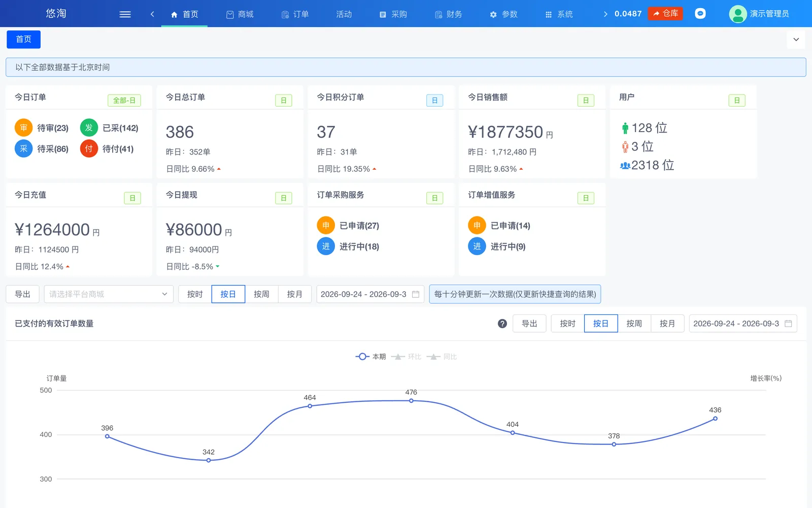The width and height of the screenshot is (812, 508).
Task: Click the green 发 shipped icon
Action: pos(89,128)
